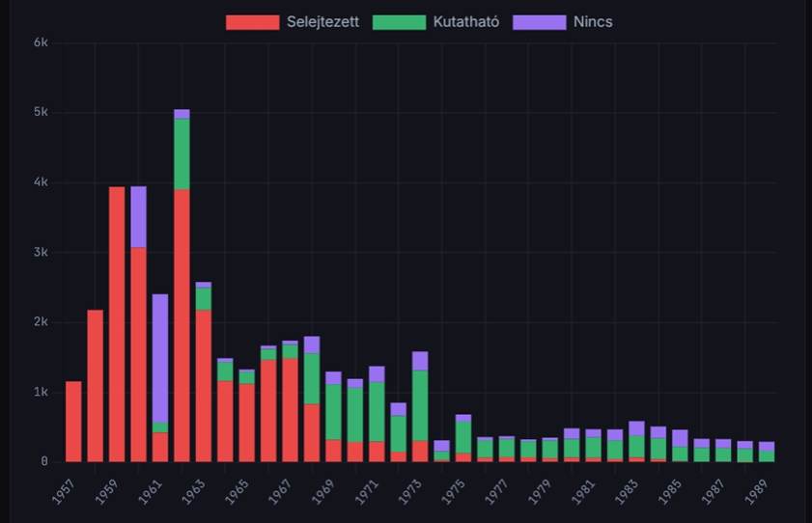The width and height of the screenshot is (812, 523).
Task: Click the x-axis label 1981
Action: click(583, 492)
